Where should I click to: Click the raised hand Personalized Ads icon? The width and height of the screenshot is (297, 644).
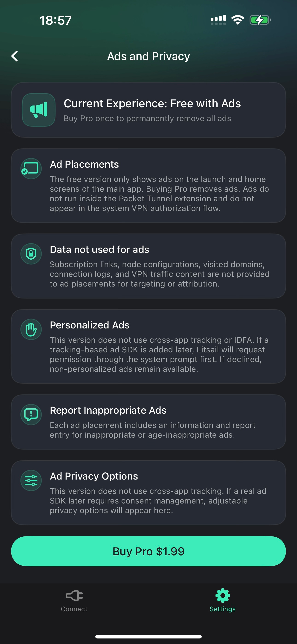click(x=31, y=329)
